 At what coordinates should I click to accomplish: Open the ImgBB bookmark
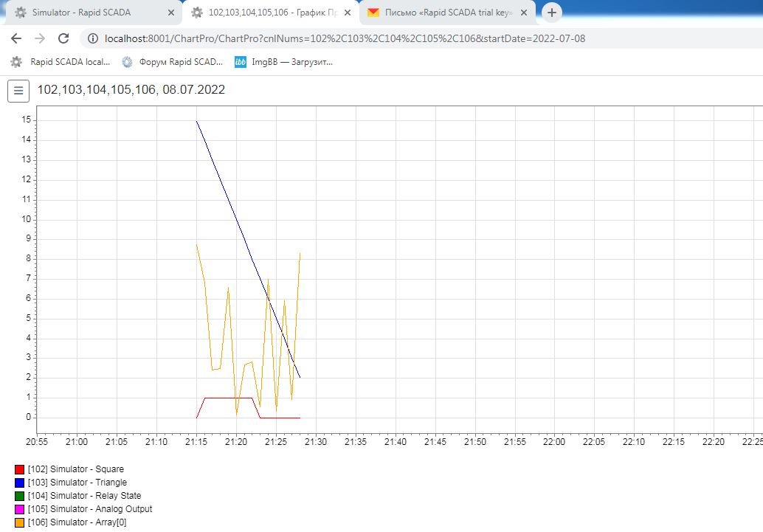tap(283, 62)
